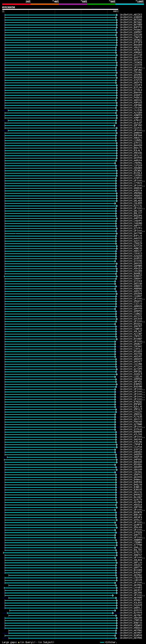The width and height of the screenshot is (146, 644).
Task: Select the UniRef100_A9U2S2 label
Action: [131, 48]
